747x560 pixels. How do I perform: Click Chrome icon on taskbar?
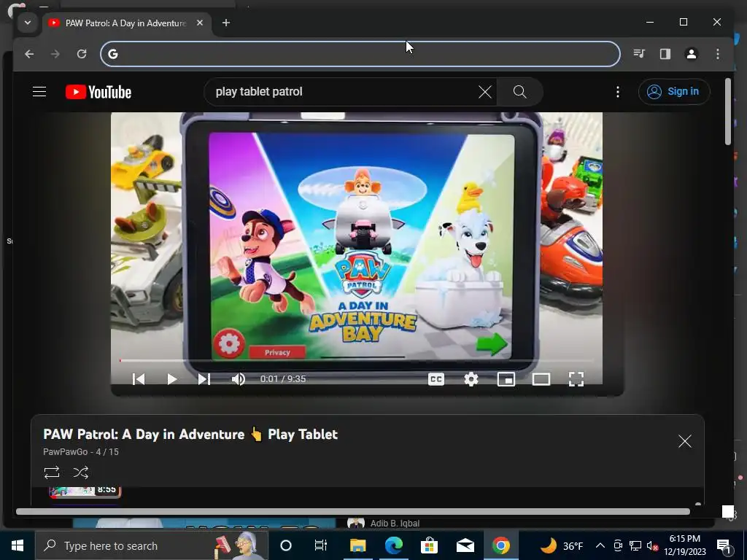(500, 545)
